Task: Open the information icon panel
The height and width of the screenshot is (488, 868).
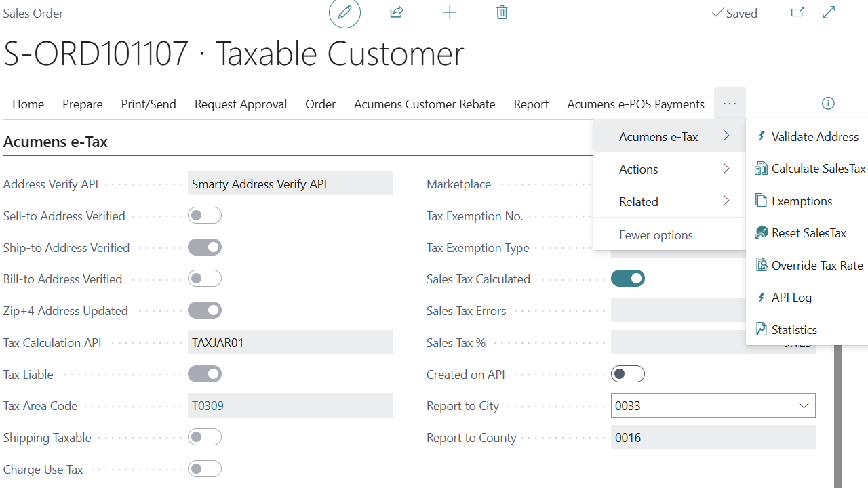Action: coord(828,104)
